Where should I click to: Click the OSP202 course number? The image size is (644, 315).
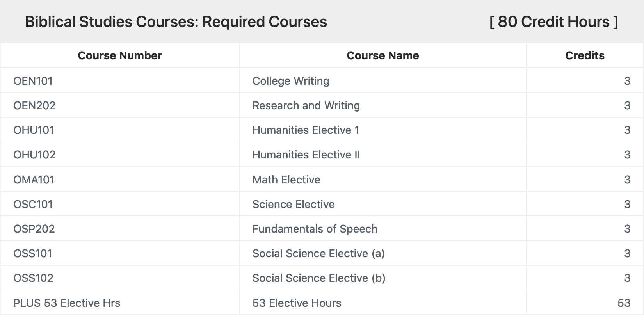pyautogui.click(x=34, y=229)
